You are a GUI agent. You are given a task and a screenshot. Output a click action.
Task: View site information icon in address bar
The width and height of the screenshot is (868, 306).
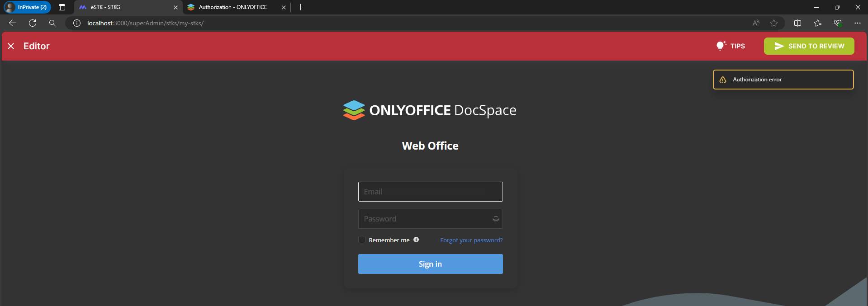77,23
